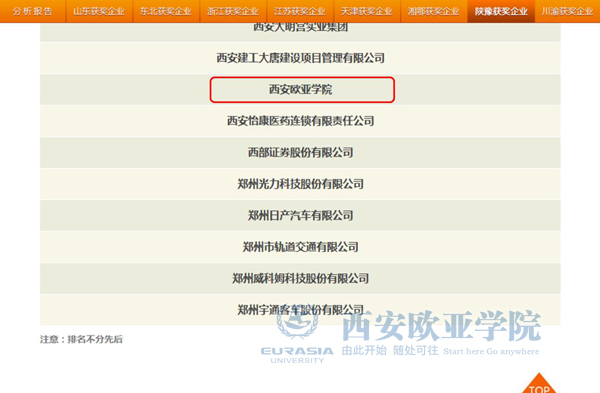Image resolution: width=600 pixels, height=393 pixels.
Task: Go to 天津获奖企业 tab
Action: 367,11
